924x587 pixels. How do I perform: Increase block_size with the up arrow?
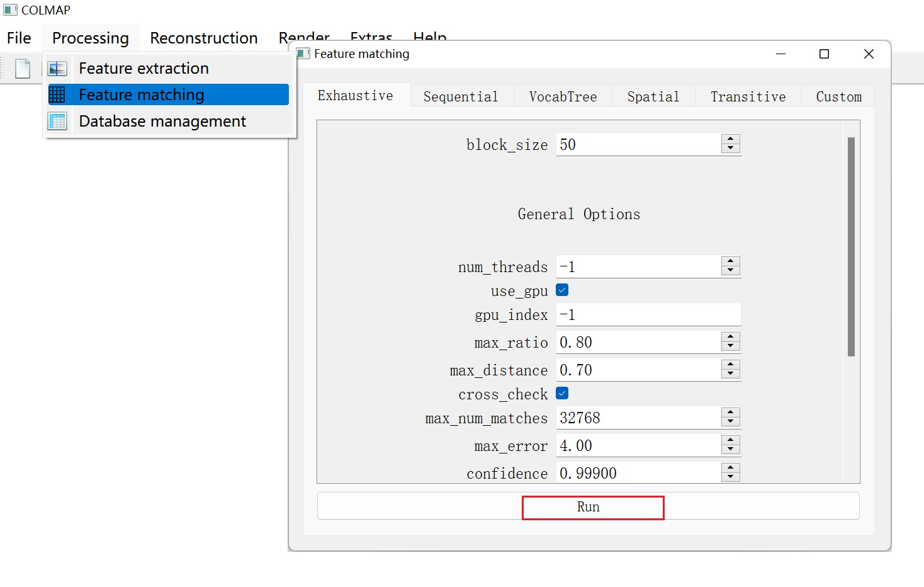coord(731,139)
